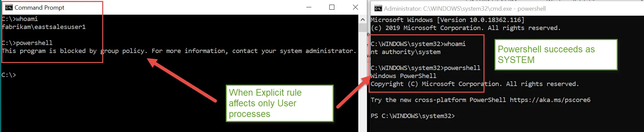The image size is (644, 132).
Task: Click the Administrator cmd.exe powershell title text
Action: [465, 9]
